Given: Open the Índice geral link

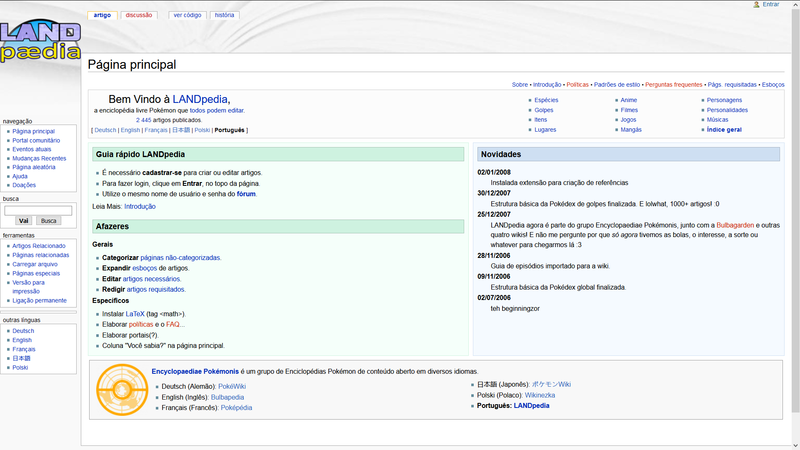Looking at the screenshot, I should (x=724, y=130).
